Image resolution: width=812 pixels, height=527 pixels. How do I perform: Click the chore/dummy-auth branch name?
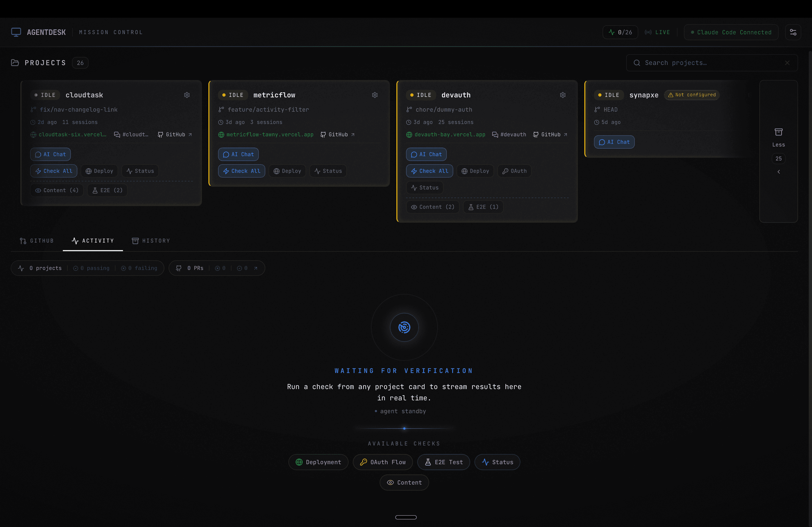click(444, 110)
